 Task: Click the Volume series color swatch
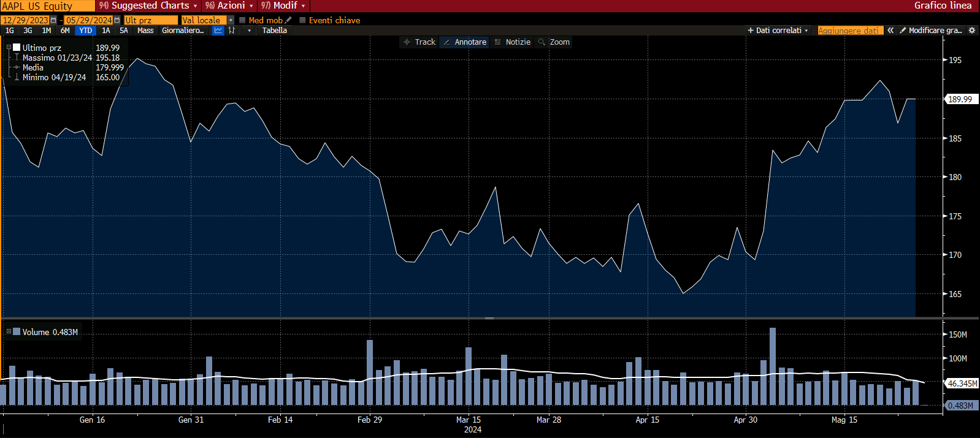pos(17,331)
